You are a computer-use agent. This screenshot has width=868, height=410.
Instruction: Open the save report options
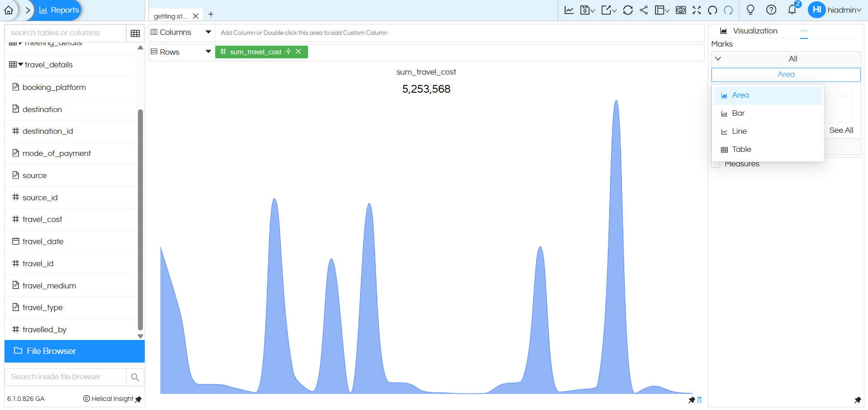tap(587, 9)
